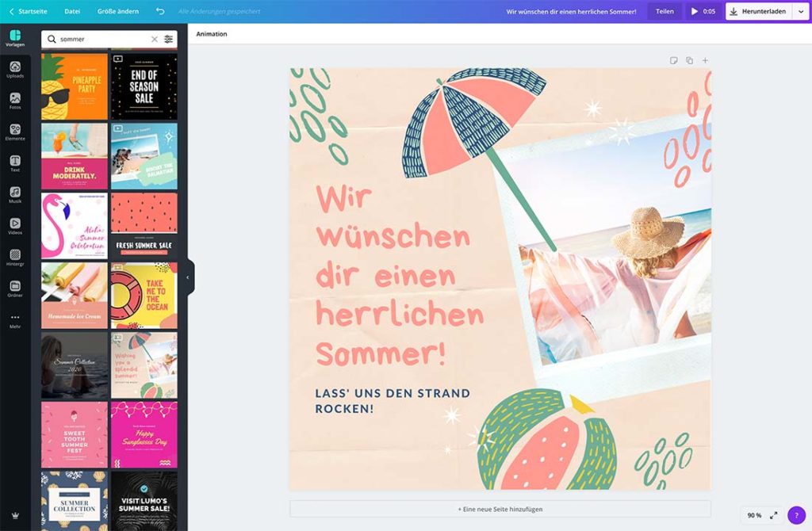Click the Teilen button
The image size is (812, 531).
tap(665, 11)
